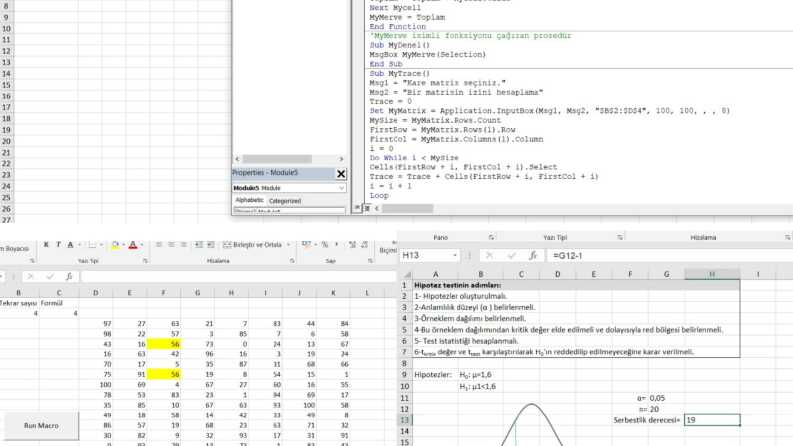The height and width of the screenshot is (446, 793).
Task: Switch to Categorized tab in Properties
Action: pyautogui.click(x=285, y=201)
